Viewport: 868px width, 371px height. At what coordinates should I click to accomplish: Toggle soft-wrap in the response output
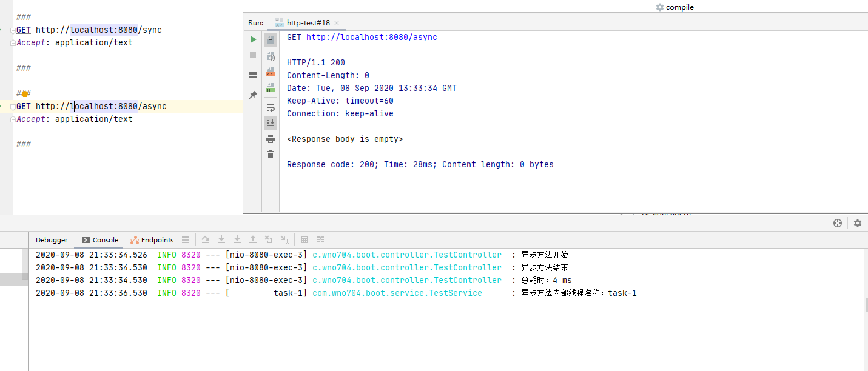coord(271,107)
